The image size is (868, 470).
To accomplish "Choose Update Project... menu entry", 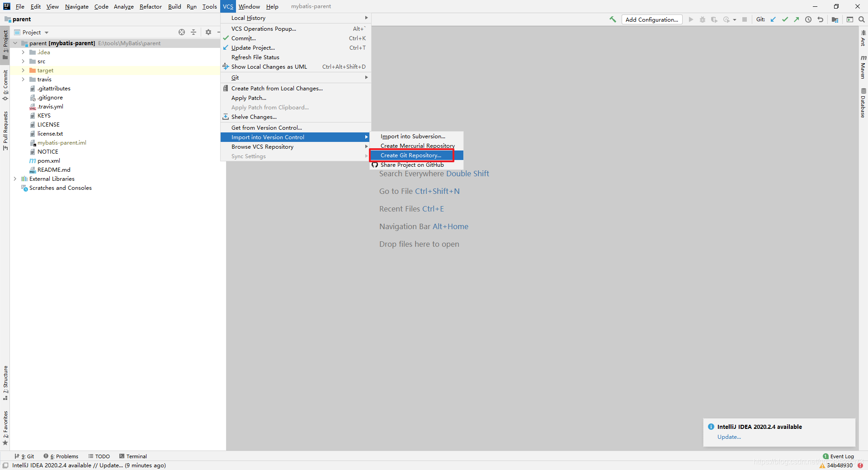I will point(296,48).
